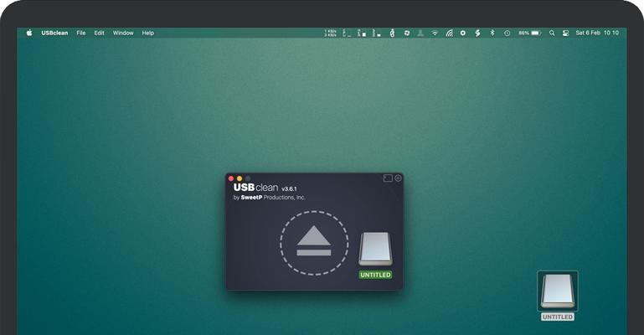Open the Time Machine menu bar icon
Image resolution: width=644 pixels, height=335 pixels.
click(x=507, y=33)
